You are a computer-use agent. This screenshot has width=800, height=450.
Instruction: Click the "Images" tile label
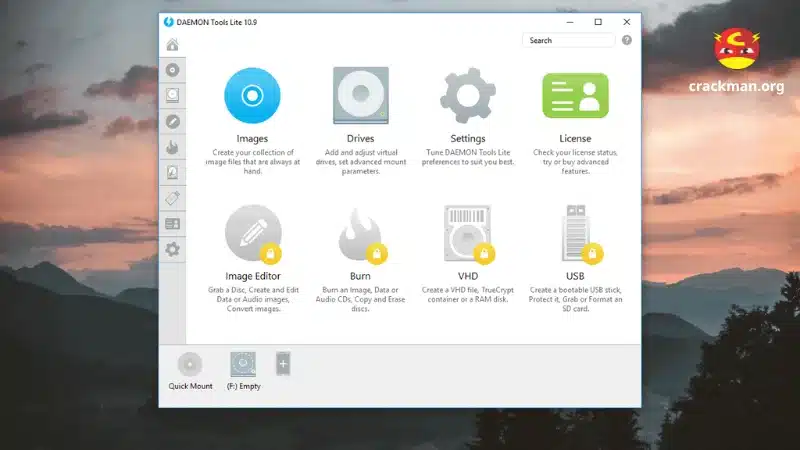coord(252,138)
